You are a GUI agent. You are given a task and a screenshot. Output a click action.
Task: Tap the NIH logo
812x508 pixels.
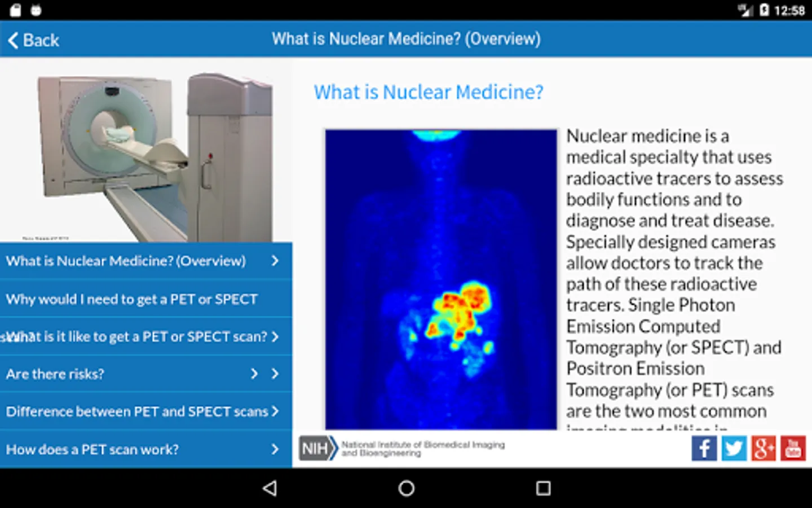tap(319, 449)
